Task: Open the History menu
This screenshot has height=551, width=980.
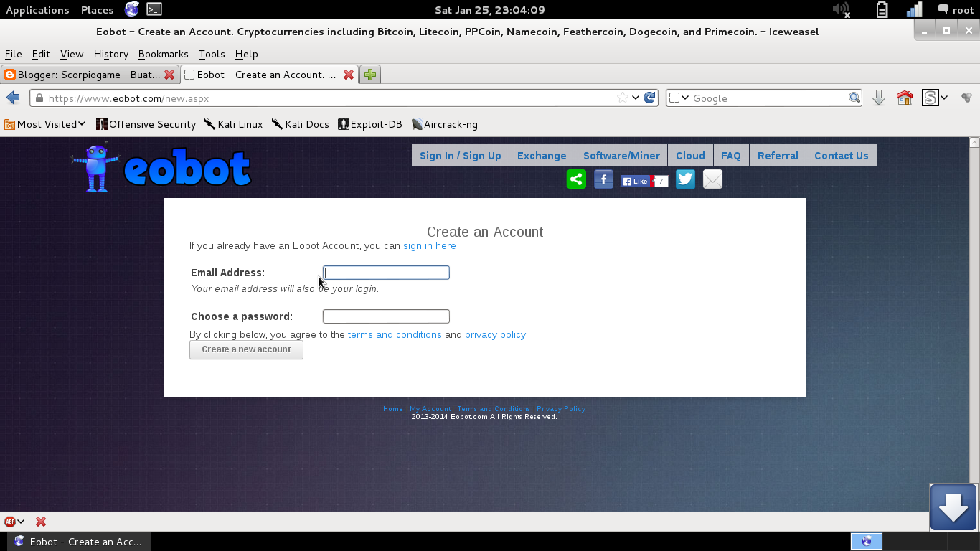Action: pos(111,54)
